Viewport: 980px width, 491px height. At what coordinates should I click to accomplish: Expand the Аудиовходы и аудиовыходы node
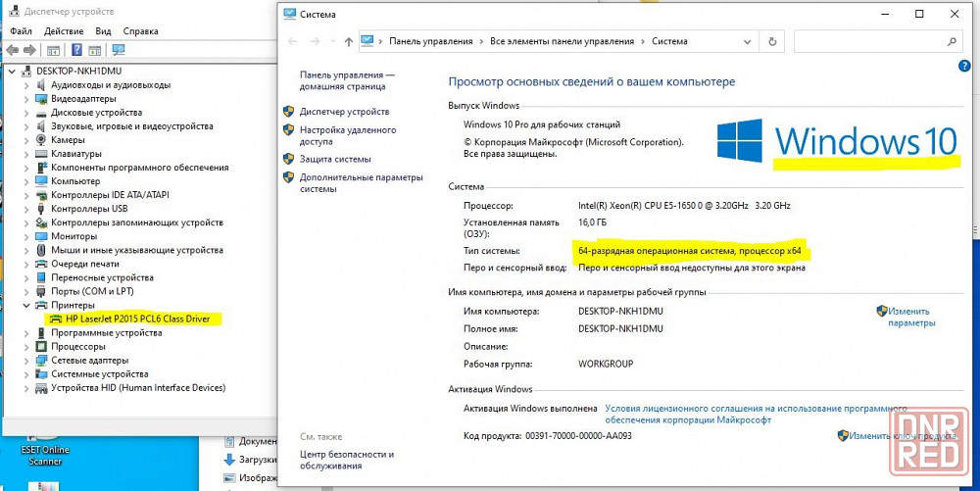click(26, 85)
